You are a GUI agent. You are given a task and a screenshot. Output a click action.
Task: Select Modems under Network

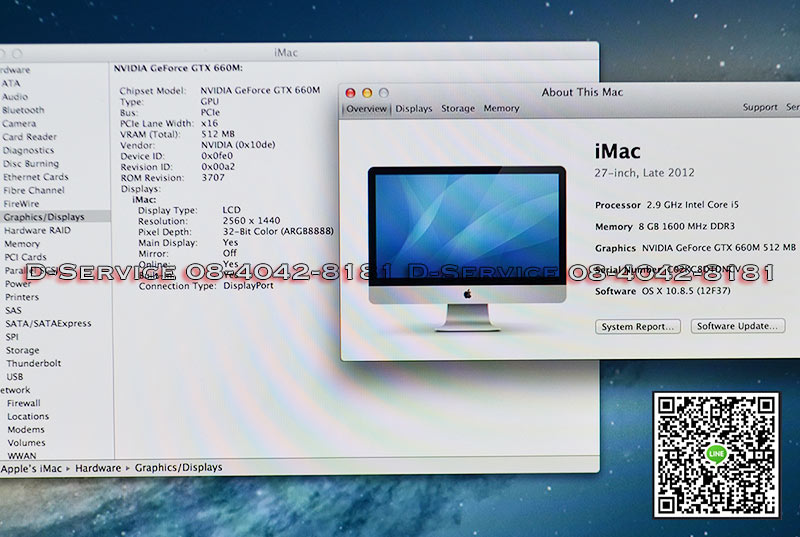[26, 429]
